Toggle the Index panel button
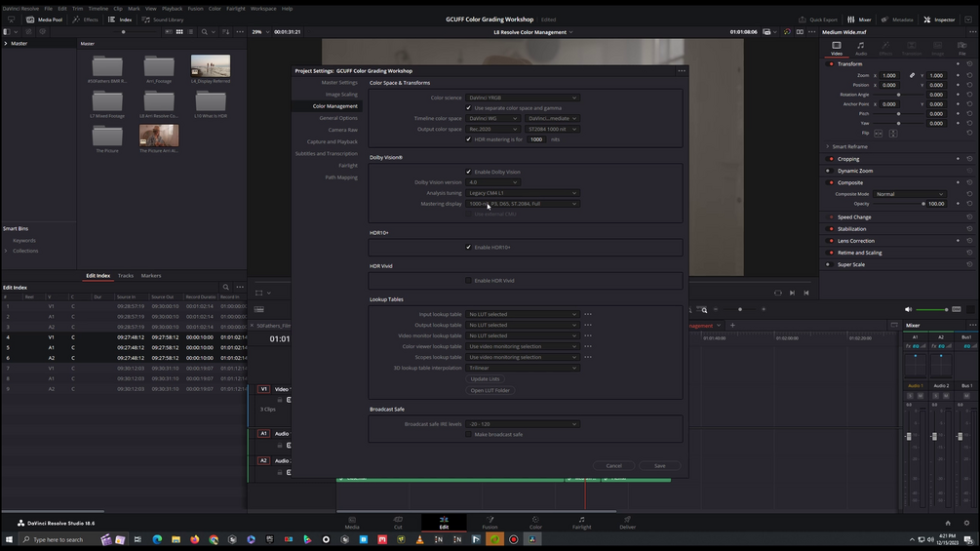Viewport: 980px width, 551px height. click(x=120, y=20)
